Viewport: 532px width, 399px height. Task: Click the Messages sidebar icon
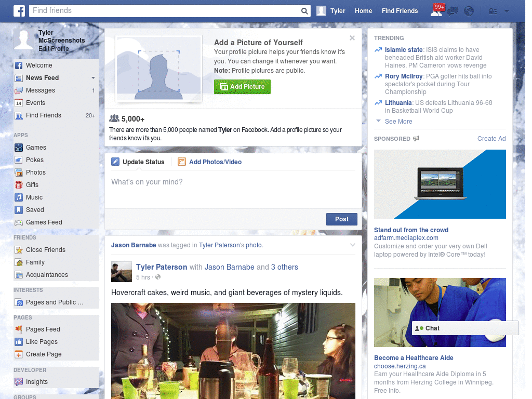(19, 90)
